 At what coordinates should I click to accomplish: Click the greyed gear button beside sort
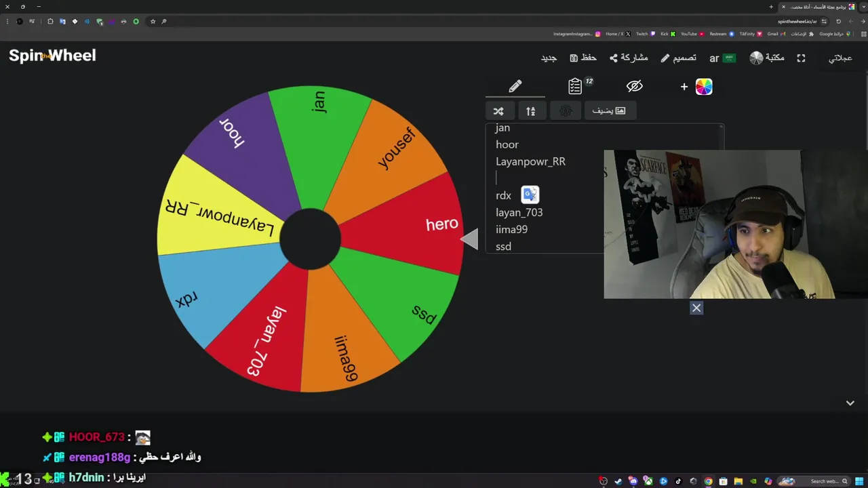[566, 111]
